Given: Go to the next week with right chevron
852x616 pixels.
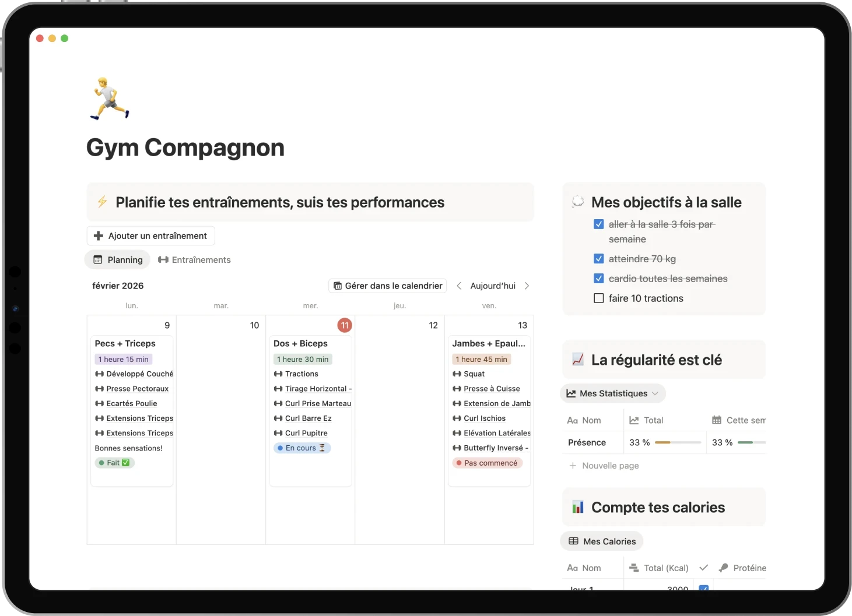Looking at the screenshot, I should [x=527, y=286].
